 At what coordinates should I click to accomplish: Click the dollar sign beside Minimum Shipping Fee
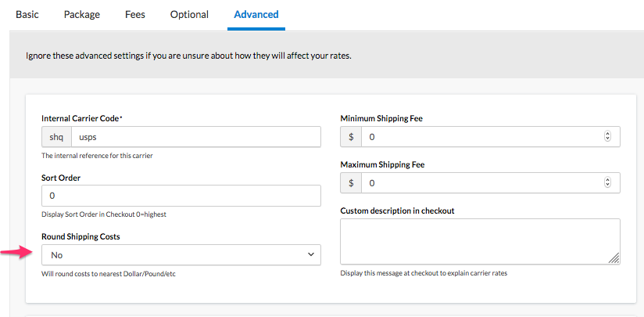[x=351, y=137]
